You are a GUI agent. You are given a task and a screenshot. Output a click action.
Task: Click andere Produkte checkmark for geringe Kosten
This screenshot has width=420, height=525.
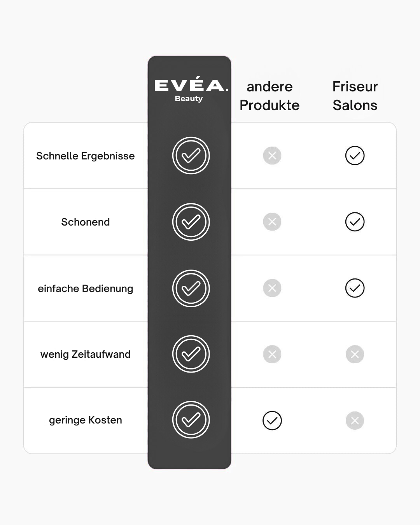click(x=272, y=420)
